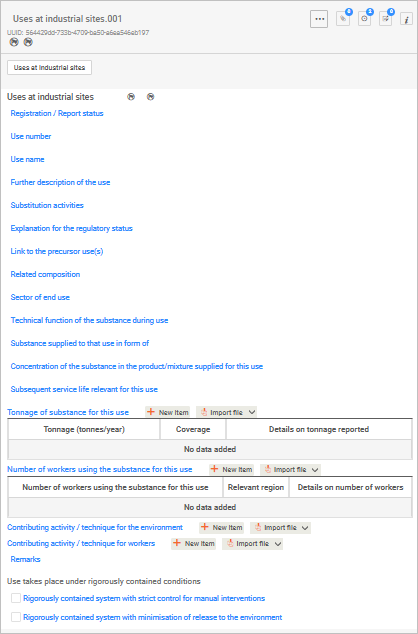Click the plus icon for Number of workers New Item
The height and width of the screenshot is (634, 418).
coord(215,469)
